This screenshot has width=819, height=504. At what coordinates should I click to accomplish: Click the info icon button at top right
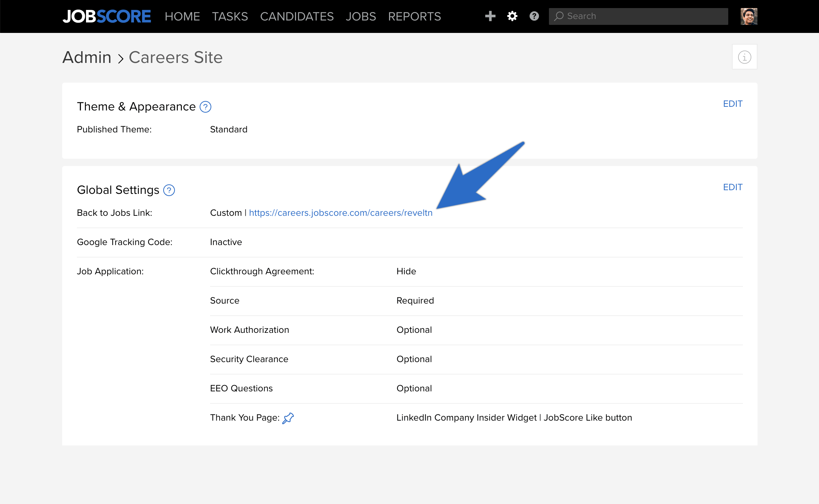(x=744, y=57)
